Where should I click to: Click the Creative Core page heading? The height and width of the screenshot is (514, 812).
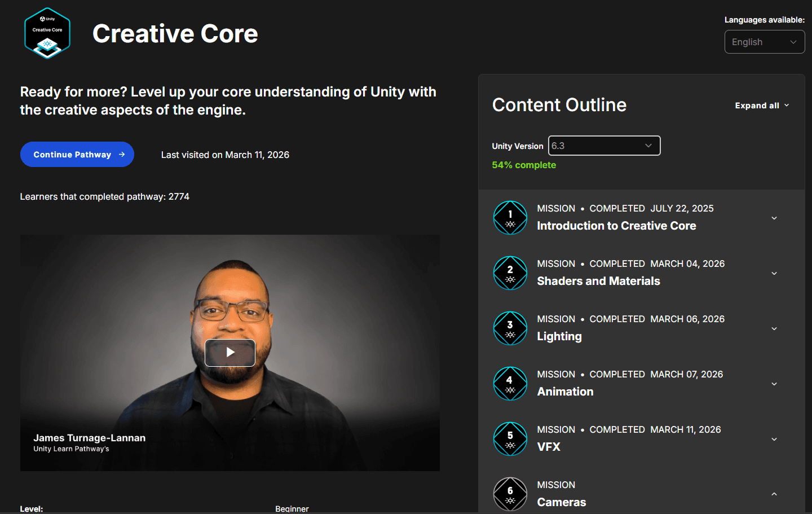tap(175, 34)
